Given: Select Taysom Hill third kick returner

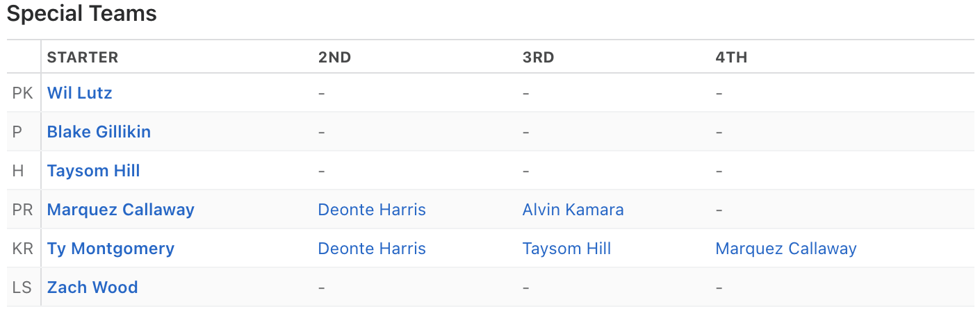Looking at the screenshot, I should pyautogui.click(x=566, y=249).
